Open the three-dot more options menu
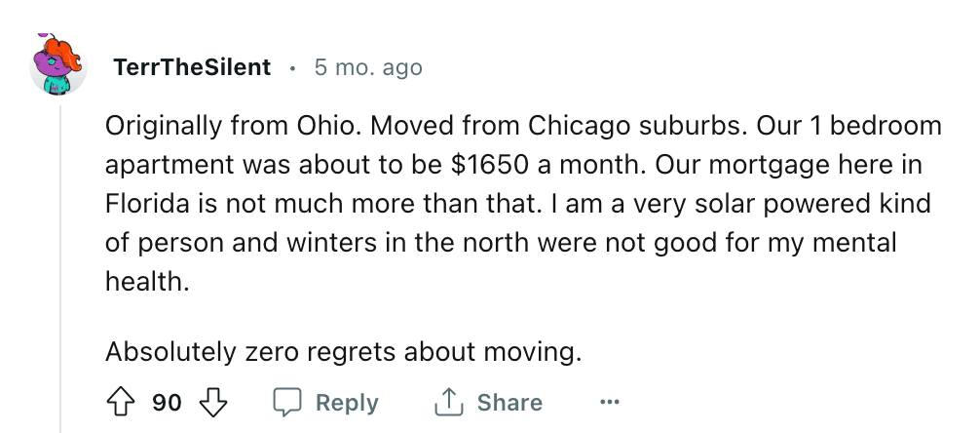Image resolution: width=980 pixels, height=433 pixels. (609, 403)
